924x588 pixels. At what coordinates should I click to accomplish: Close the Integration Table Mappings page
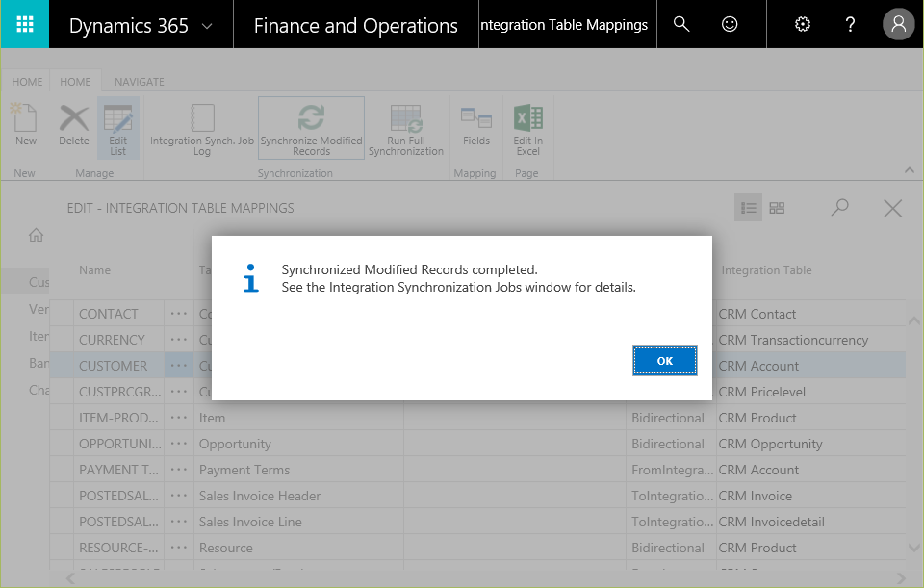(x=893, y=208)
